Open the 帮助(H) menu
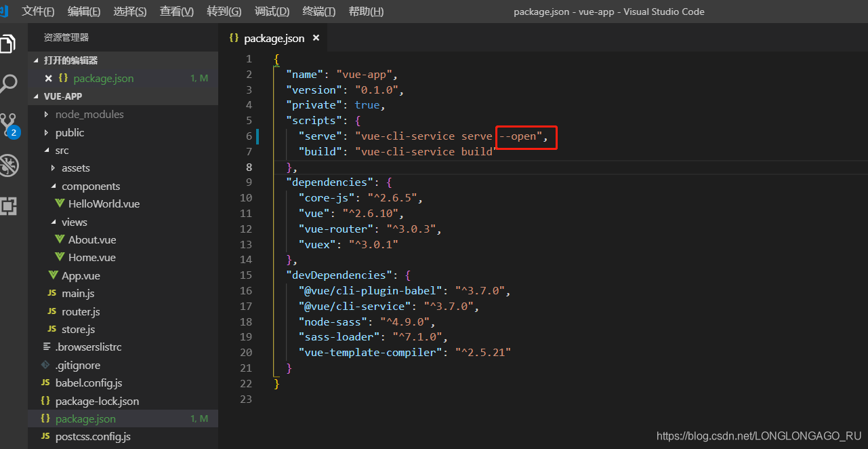Viewport: 868px width, 449px height. (366, 12)
